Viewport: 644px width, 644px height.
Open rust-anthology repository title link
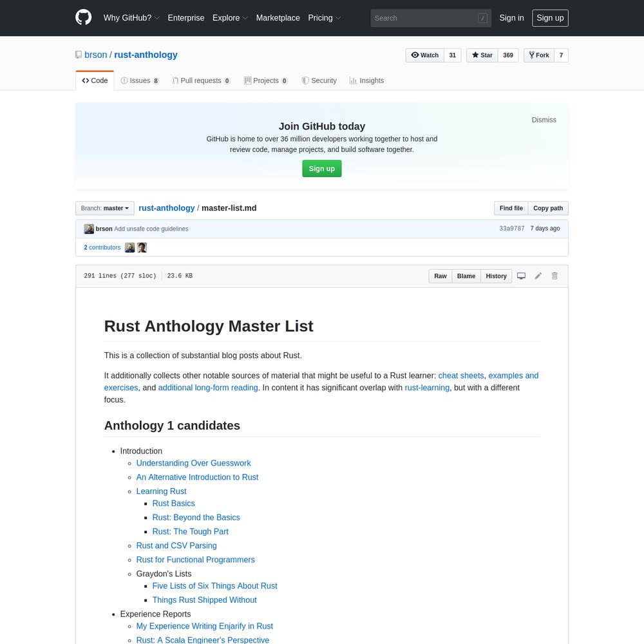click(146, 55)
